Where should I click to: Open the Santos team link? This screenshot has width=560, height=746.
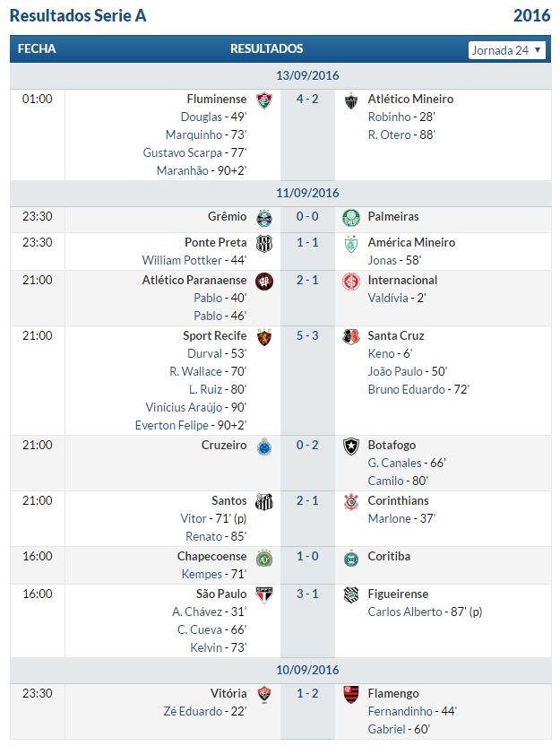point(229,500)
